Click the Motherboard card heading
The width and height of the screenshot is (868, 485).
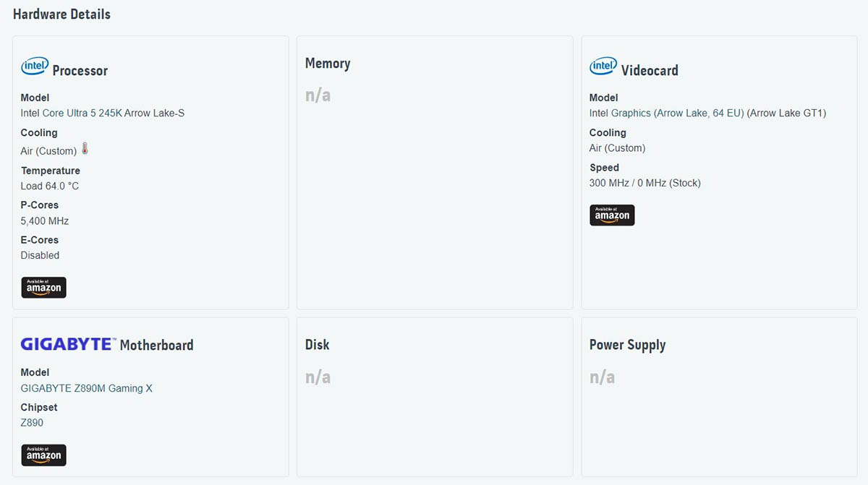pos(156,345)
